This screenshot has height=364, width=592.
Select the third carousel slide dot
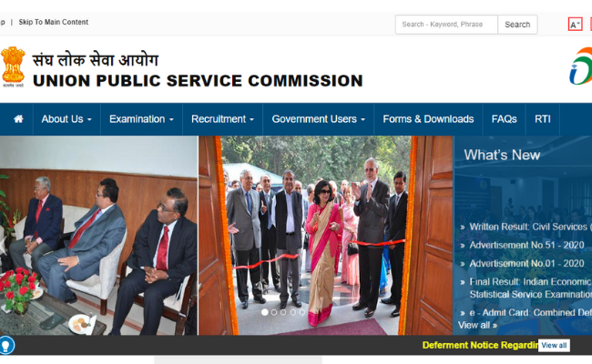[x=283, y=312]
